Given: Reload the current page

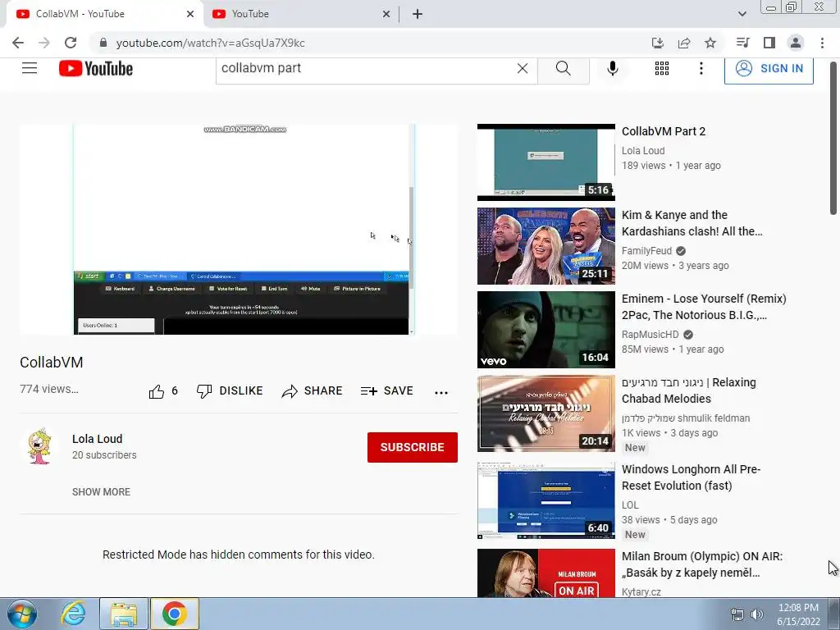Looking at the screenshot, I should click(71, 43).
